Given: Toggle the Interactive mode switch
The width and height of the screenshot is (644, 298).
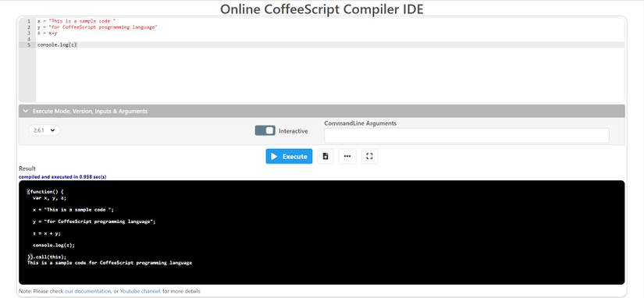Looking at the screenshot, I should (x=265, y=130).
